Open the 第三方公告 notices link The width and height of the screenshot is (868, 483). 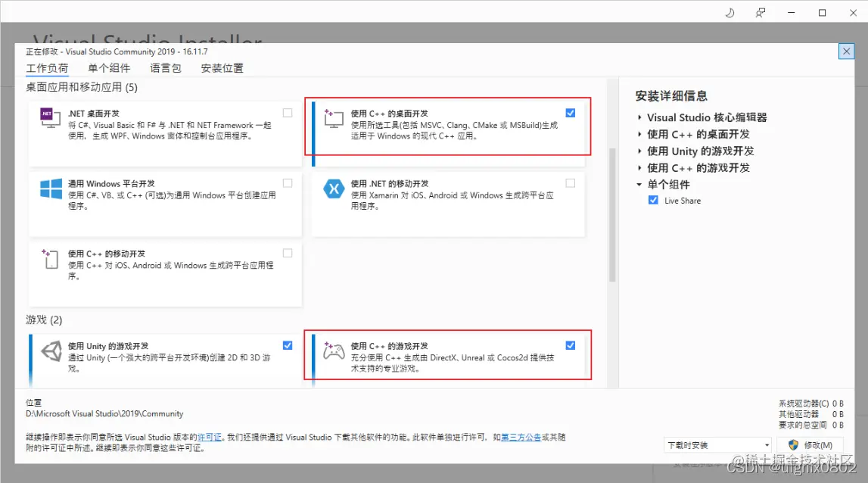pyautogui.click(x=521, y=437)
